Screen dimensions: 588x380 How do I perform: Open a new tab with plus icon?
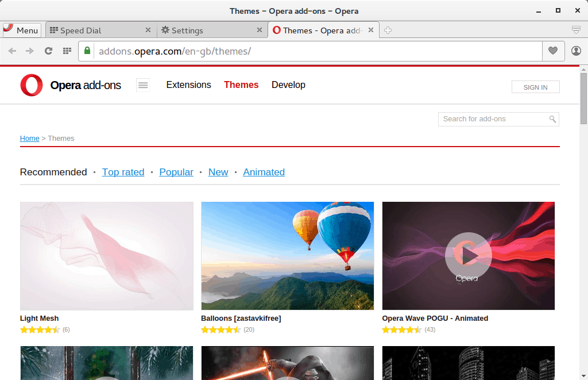388,30
